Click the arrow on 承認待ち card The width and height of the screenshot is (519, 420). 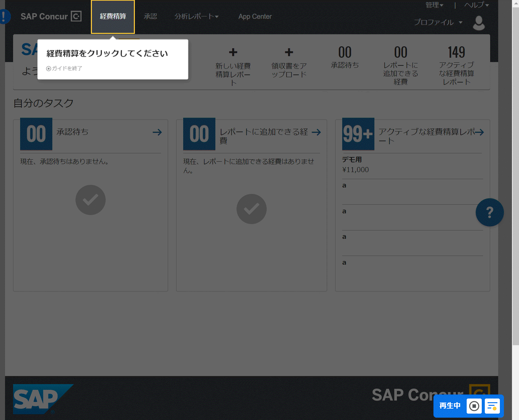[x=157, y=132]
